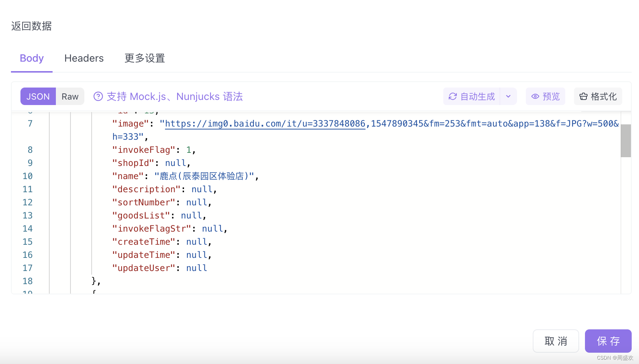Click the eye icon beside 预览
Viewport: 639px width, 364px height.
click(535, 96)
